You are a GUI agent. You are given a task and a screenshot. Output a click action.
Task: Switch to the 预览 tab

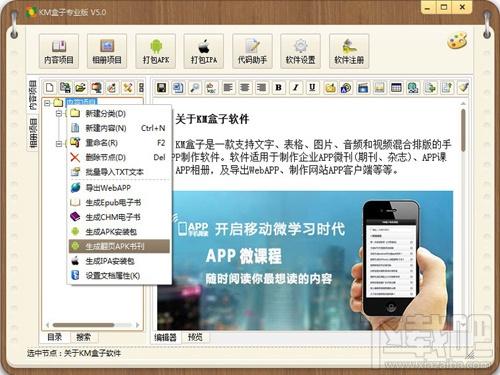point(195,337)
